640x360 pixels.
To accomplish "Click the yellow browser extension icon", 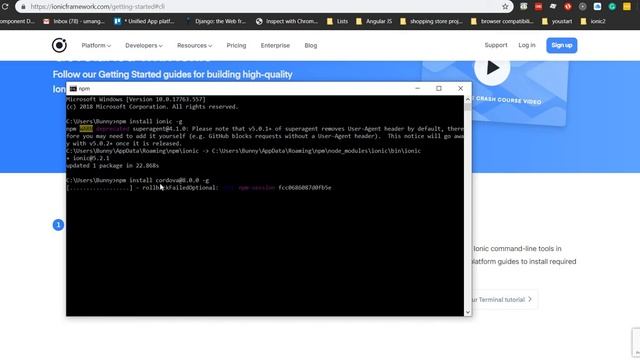I will click(627, 7).
